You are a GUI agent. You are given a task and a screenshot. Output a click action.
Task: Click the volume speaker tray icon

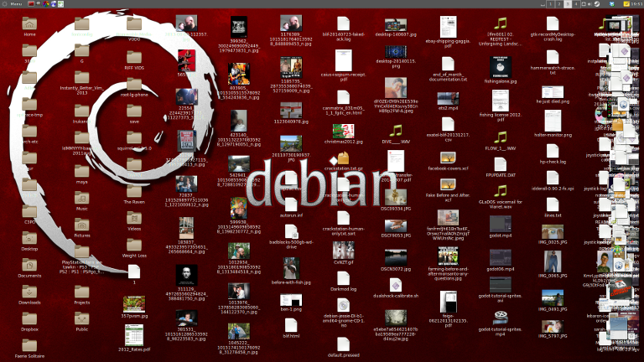click(589, 3)
